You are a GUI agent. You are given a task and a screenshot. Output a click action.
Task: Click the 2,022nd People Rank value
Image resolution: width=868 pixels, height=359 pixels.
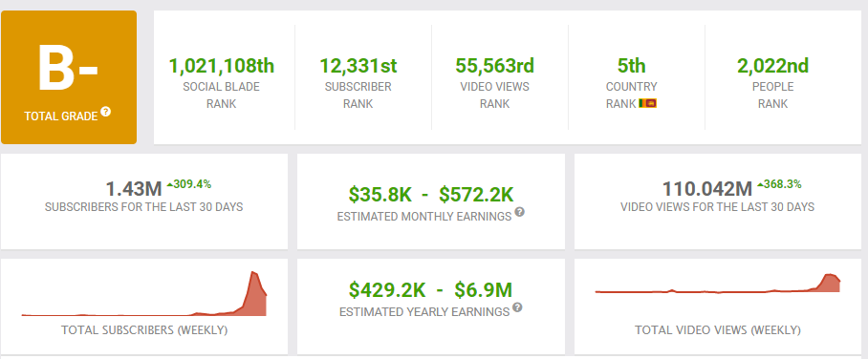tap(772, 66)
